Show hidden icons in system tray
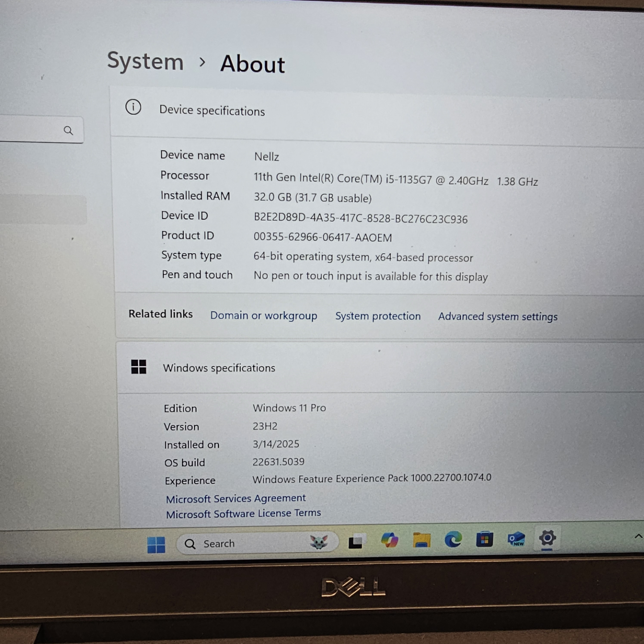 coord(638,536)
